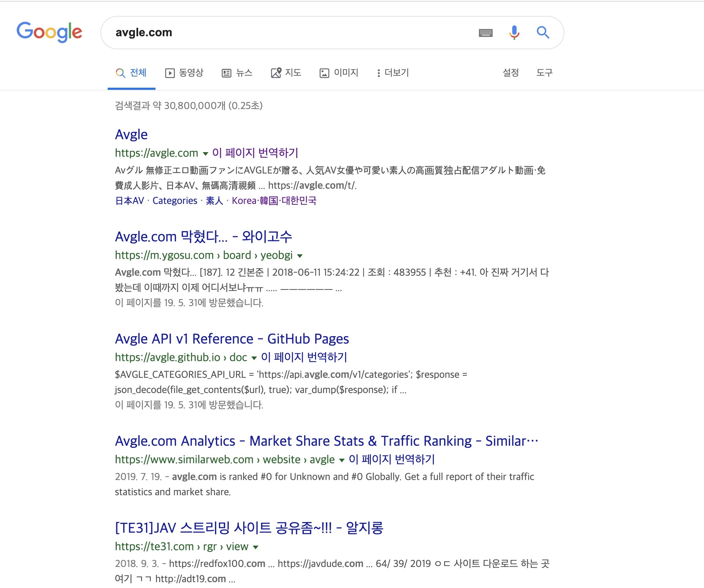
Task: Click the 지도 map pin icon
Action: (276, 73)
